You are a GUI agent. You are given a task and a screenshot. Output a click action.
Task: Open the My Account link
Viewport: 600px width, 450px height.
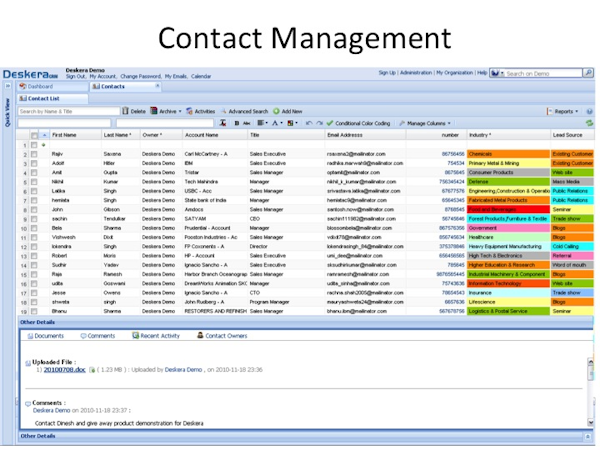(x=103, y=76)
